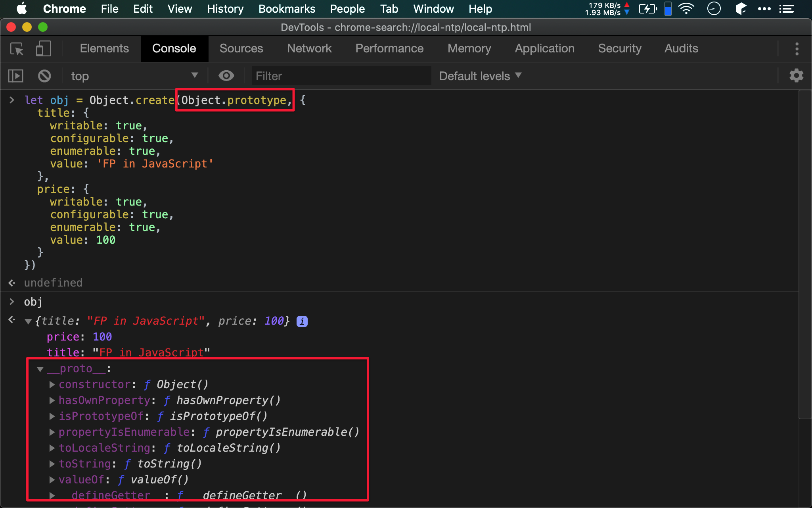
Task: Collapse the expanded obj output triangle
Action: [x=28, y=321]
